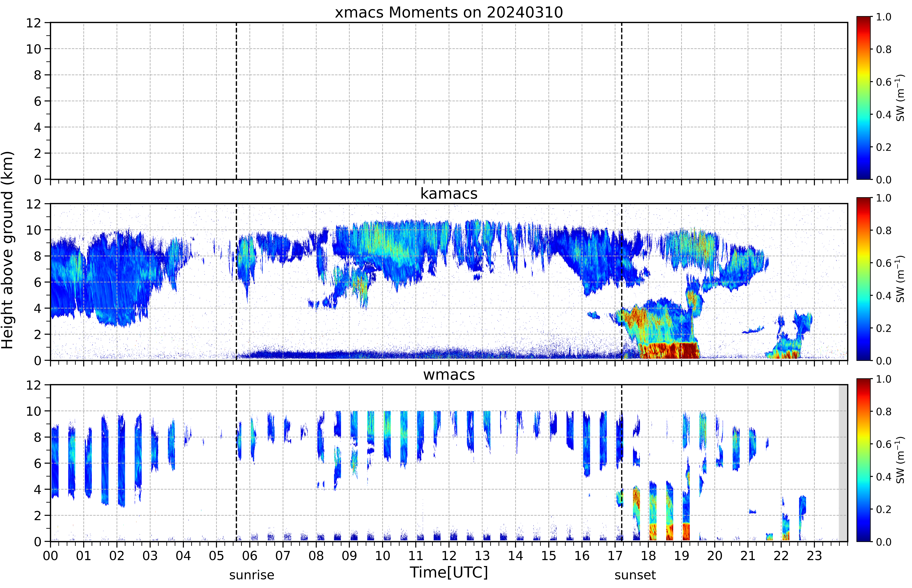This screenshot has width=912, height=588.
Task: Click the "4" height tick label of the kamacs panel
Action: pos(37,308)
